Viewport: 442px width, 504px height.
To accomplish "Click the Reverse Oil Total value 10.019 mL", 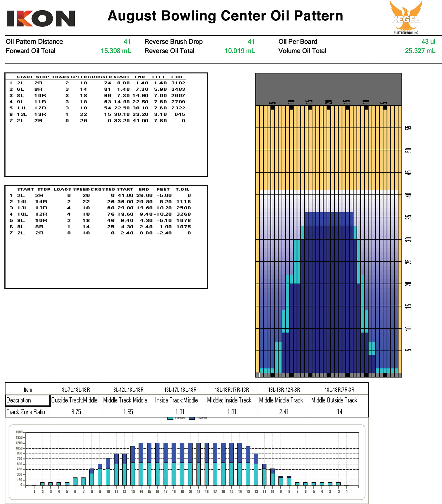I will tap(239, 51).
